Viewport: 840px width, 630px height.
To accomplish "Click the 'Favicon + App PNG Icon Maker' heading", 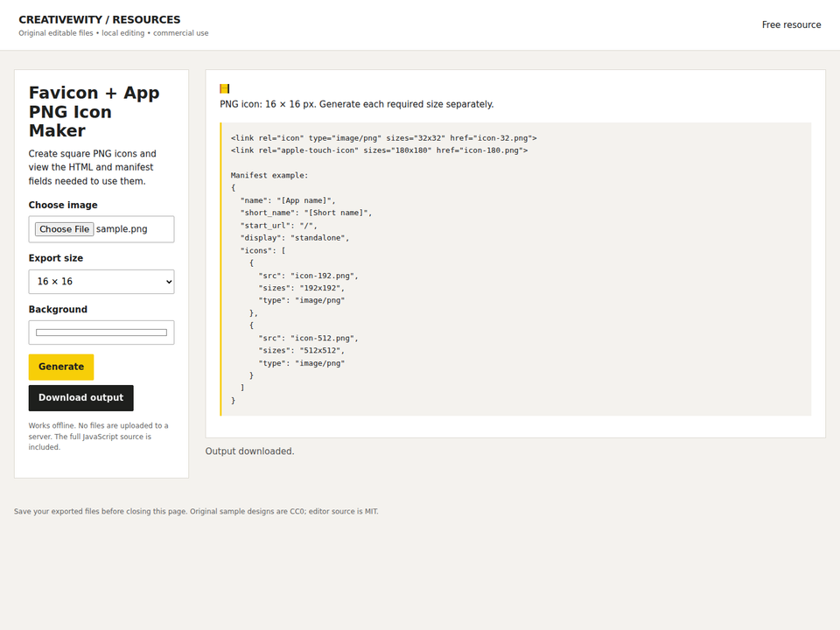I will 94,111.
